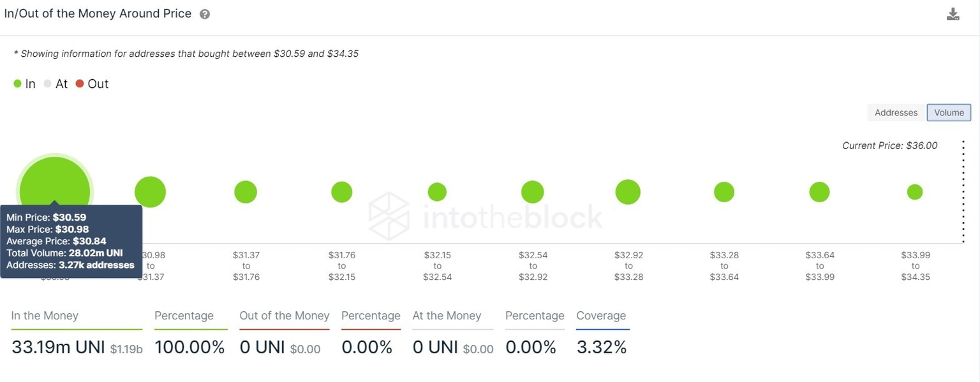Select the Volume view button
980x382 pixels.
coord(949,113)
